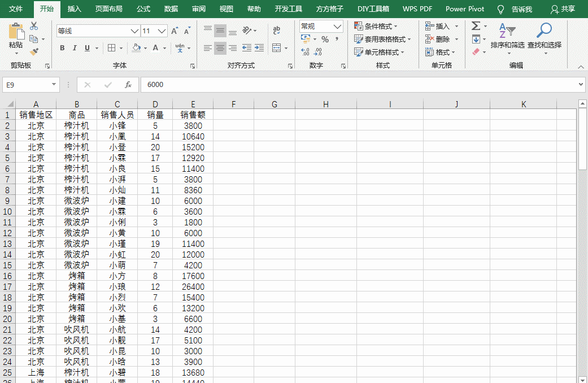The width and height of the screenshot is (588, 383).
Task: Click the Fill down icon
Action: coord(476,39)
